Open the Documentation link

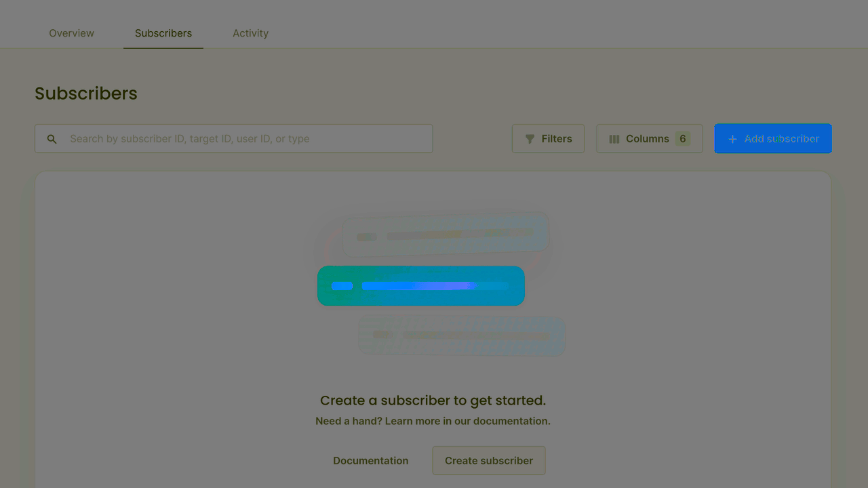(x=370, y=460)
